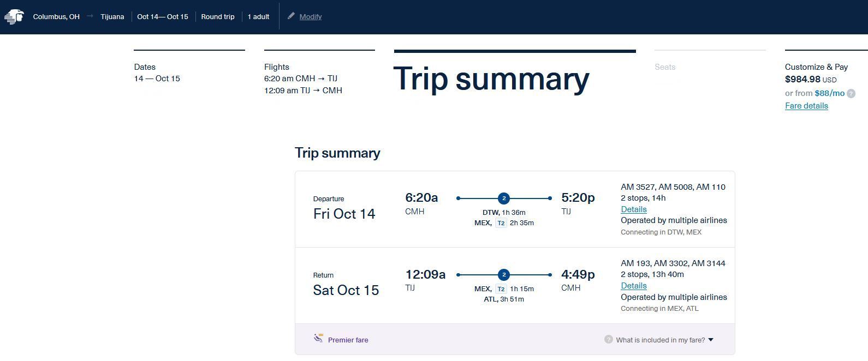Open Details for the Sat Oct 15 return
Image resolution: width=868 pixels, height=361 pixels.
(633, 286)
